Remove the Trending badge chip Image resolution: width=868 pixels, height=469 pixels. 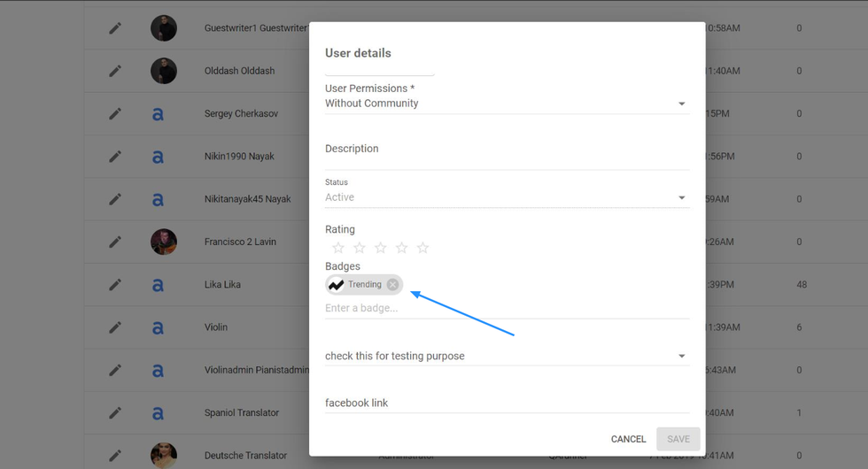[x=392, y=285]
